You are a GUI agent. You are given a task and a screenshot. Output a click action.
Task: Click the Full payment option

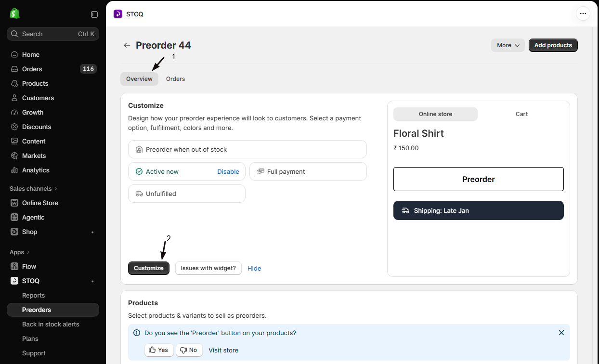[308, 171]
